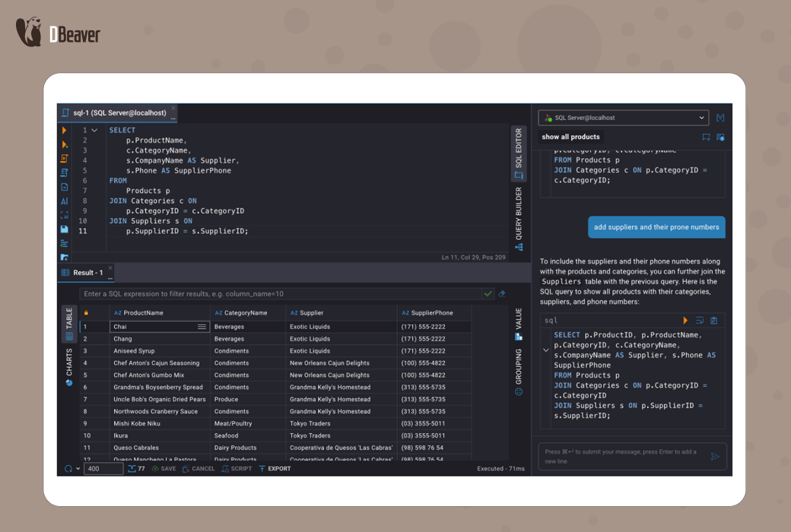
Task: Click the new chat icon in AI panel
Action: 706,138
